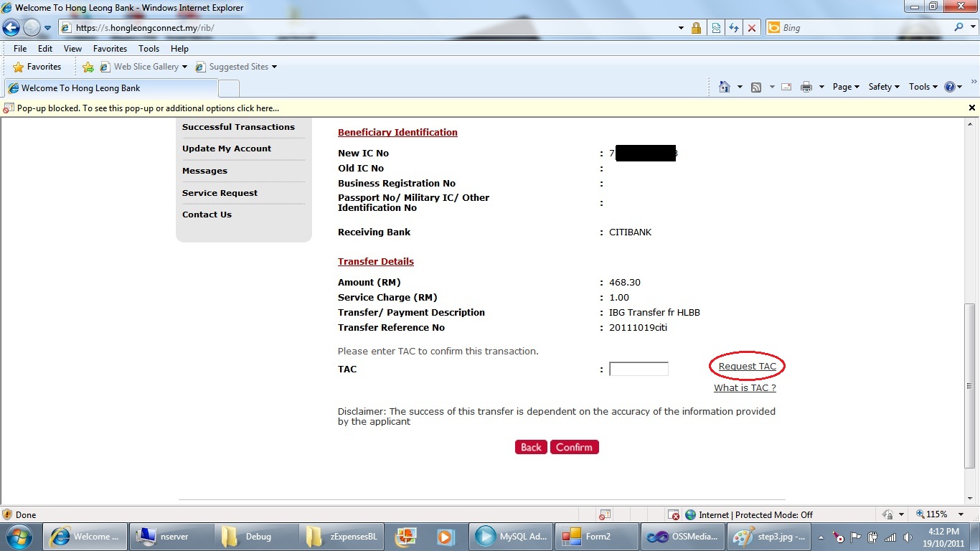Open Messages in sidebar
Viewport: 980px width, 551px height.
(204, 171)
